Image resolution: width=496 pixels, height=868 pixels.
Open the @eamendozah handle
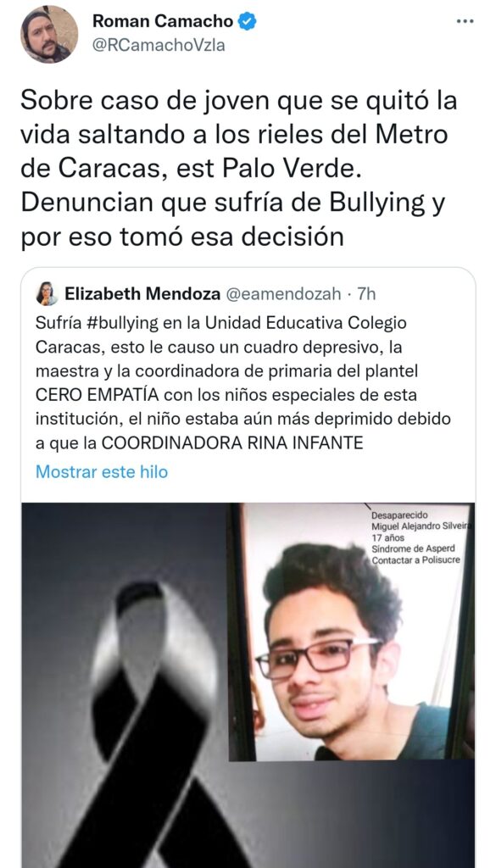[x=283, y=294]
